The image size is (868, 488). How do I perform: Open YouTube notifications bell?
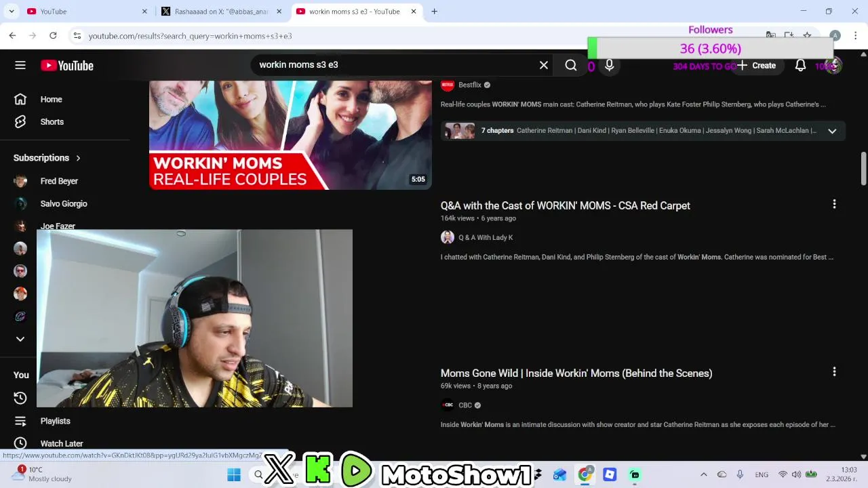click(x=800, y=65)
